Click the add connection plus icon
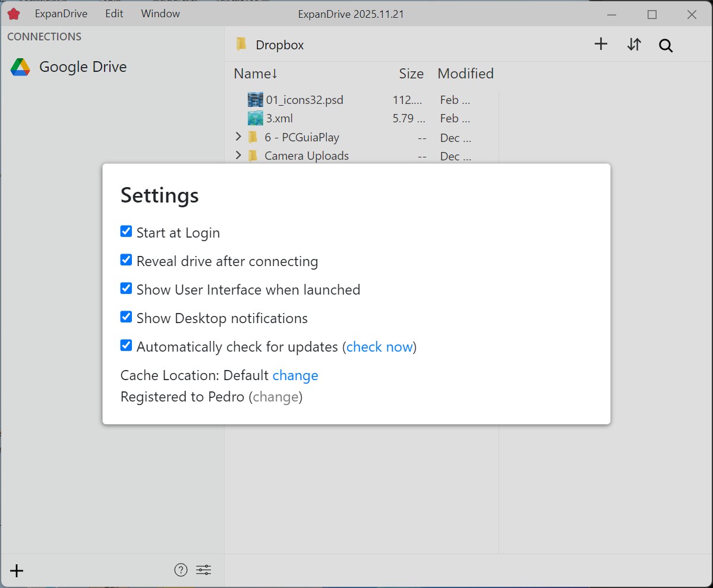 [x=17, y=571]
